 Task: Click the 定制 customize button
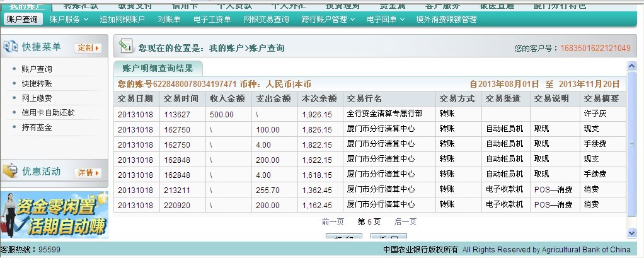[87, 48]
